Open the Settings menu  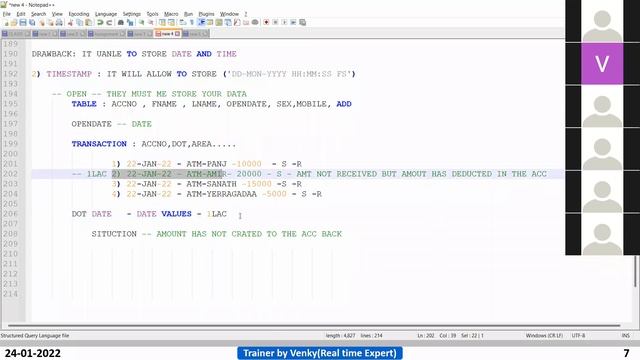coord(132,14)
